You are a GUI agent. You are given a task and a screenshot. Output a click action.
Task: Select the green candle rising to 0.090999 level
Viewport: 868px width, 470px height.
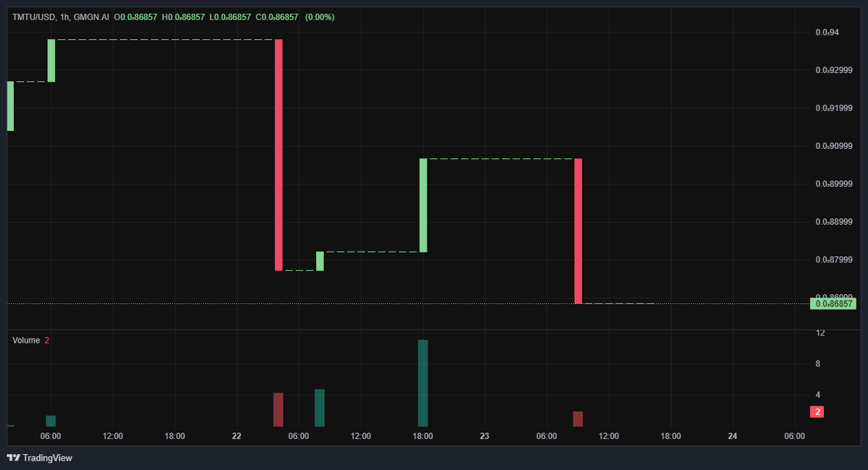click(423, 205)
